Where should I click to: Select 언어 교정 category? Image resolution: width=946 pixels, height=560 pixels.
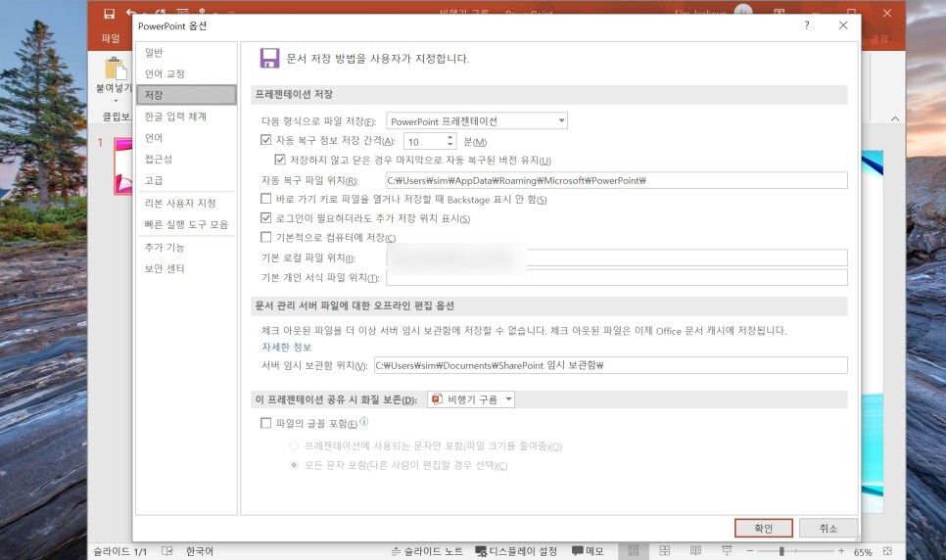click(x=186, y=73)
